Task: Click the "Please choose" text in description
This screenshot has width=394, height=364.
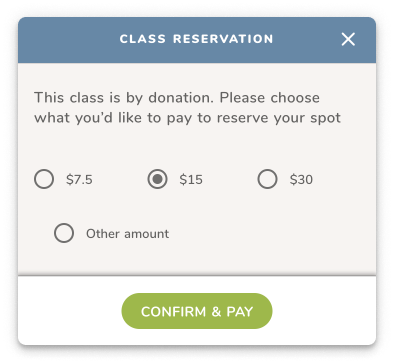Action: click(x=270, y=98)
